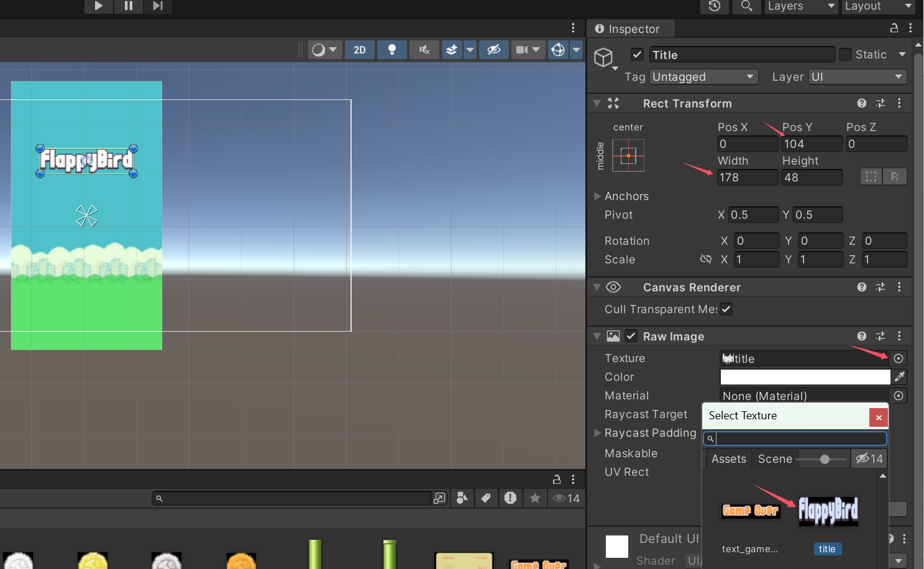Toggle the Gizmos globe icon in Scene view
This screenshot has width=924, height=569.
click(x=558, y=50)
